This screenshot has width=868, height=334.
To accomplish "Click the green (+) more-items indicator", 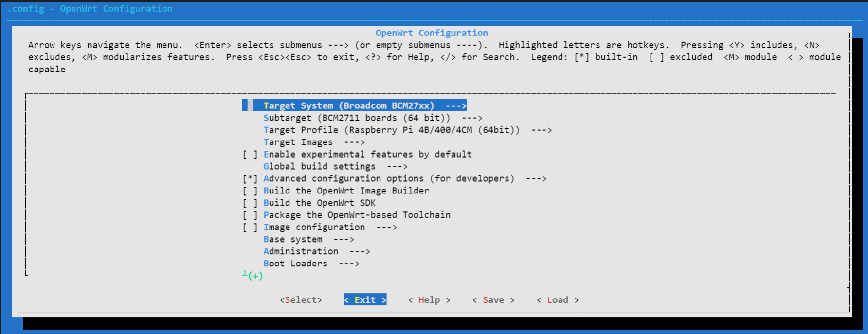I will [x=255, y=276].
